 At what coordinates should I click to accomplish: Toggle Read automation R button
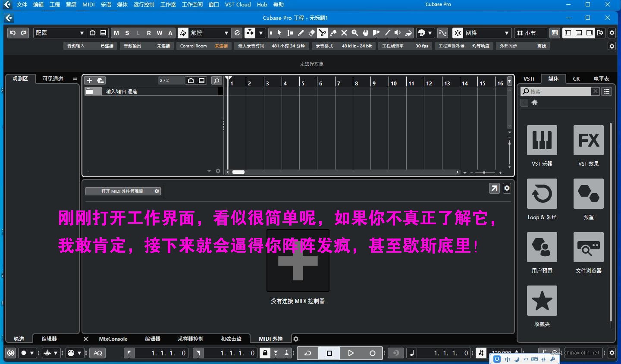point(149,33)
